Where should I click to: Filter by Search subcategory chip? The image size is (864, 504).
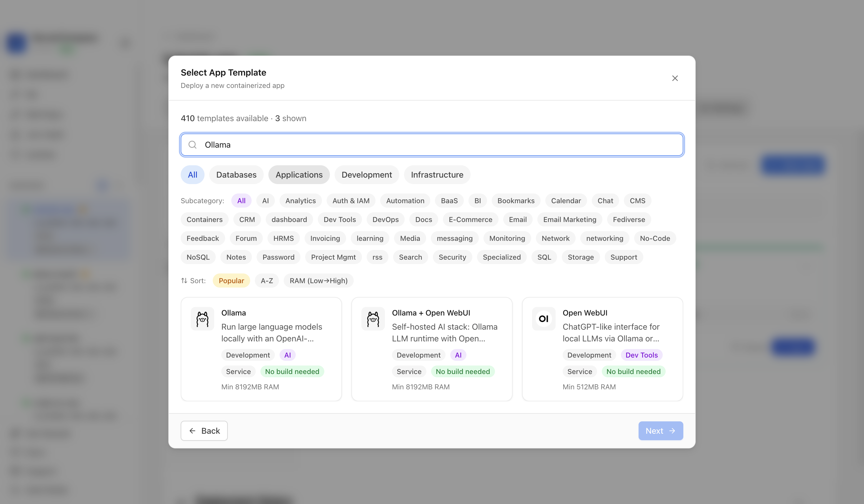pos(411,257)
